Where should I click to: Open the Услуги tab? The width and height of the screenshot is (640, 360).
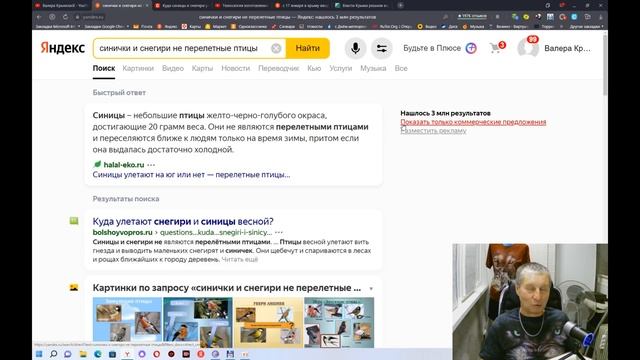click(x=340, y=68)
